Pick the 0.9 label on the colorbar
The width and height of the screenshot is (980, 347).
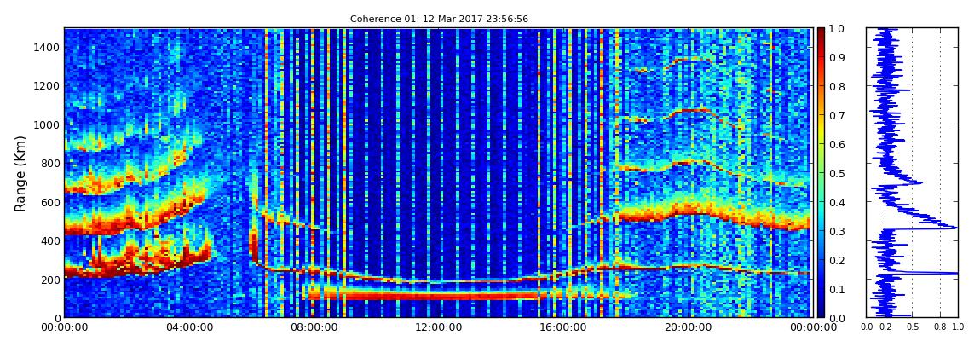[837, 57]
